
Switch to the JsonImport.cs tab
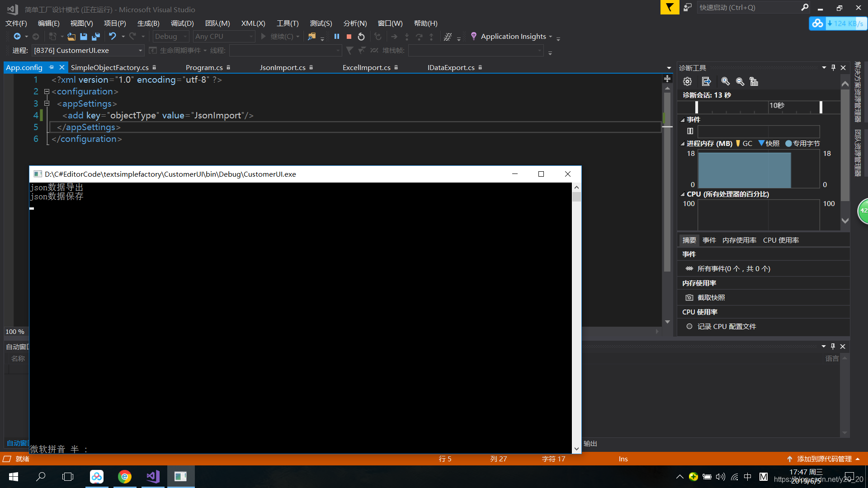click(x=283, y=67)
